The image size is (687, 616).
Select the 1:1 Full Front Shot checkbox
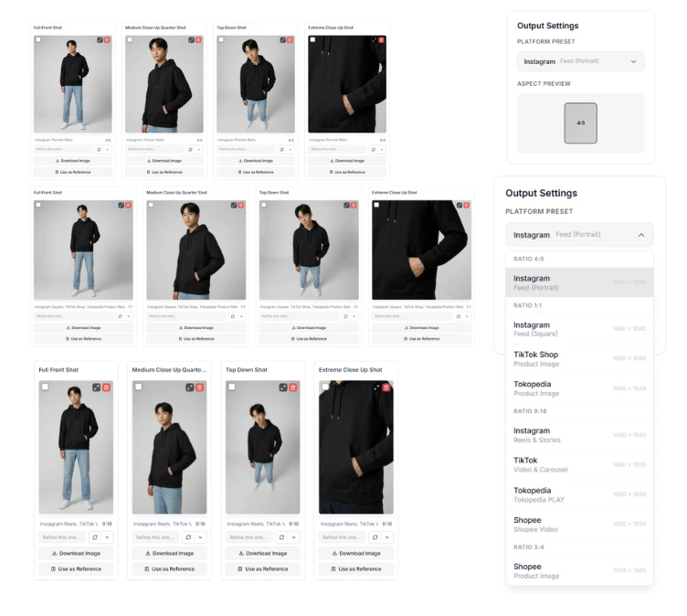coord(38,205)
